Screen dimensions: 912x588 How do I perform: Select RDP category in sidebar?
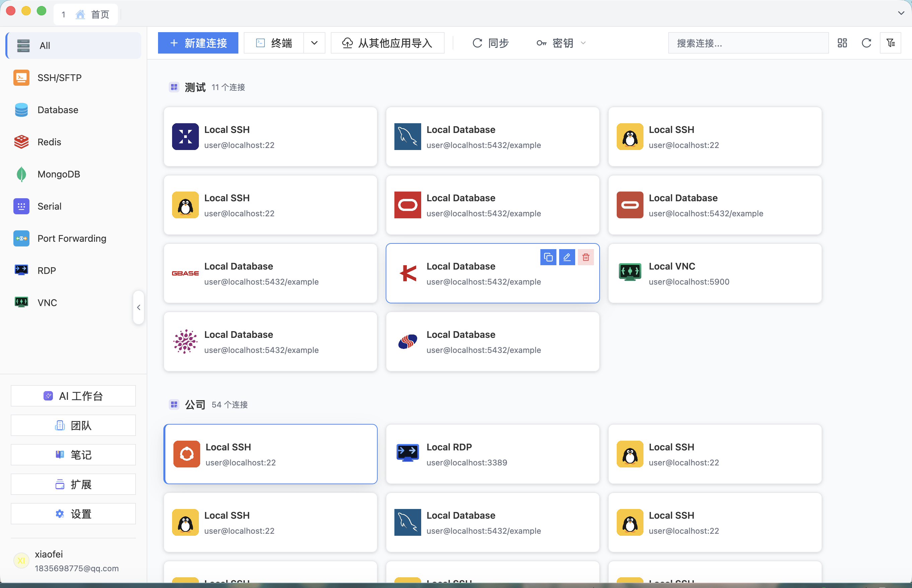click(74, 270)
